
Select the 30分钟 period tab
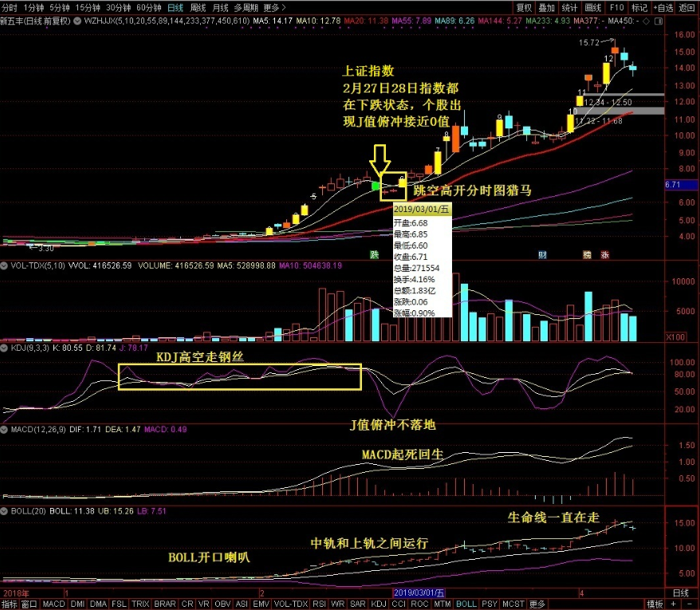(118, 8)
